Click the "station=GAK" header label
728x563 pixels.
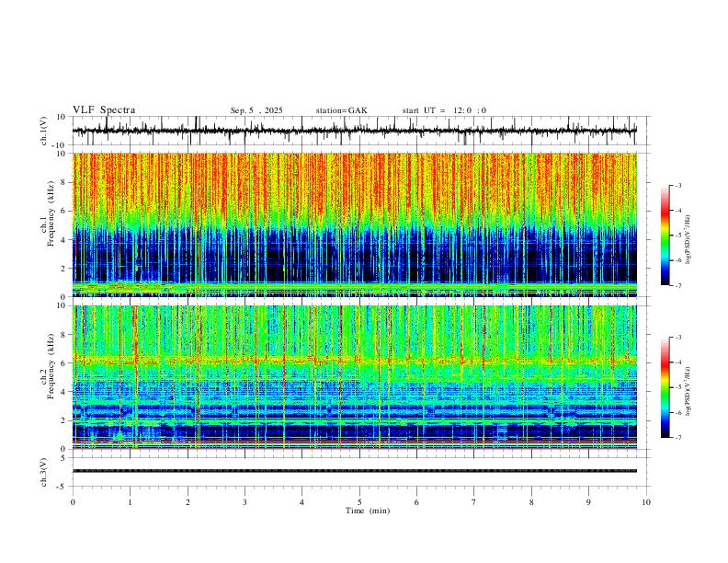(x=341, y=110)
